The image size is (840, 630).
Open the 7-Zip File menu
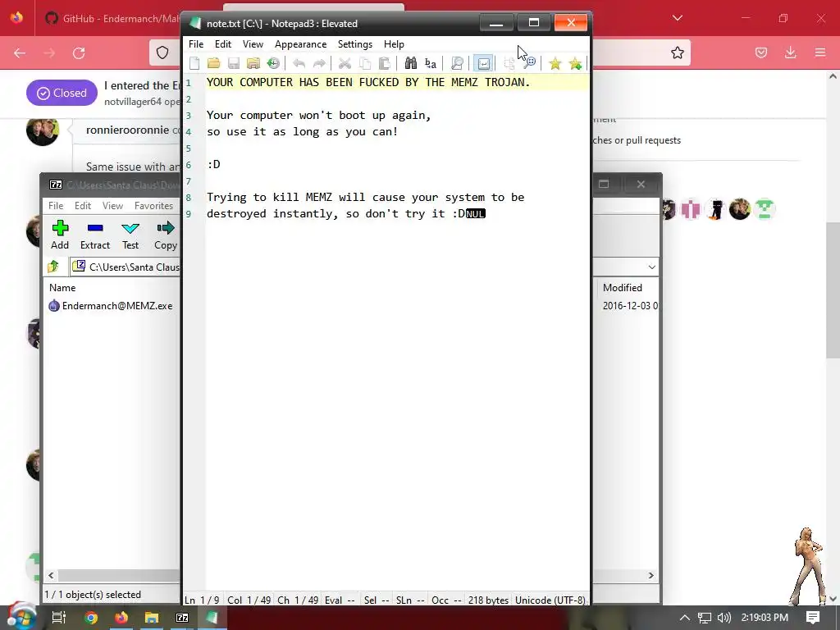tap(56, 206)
